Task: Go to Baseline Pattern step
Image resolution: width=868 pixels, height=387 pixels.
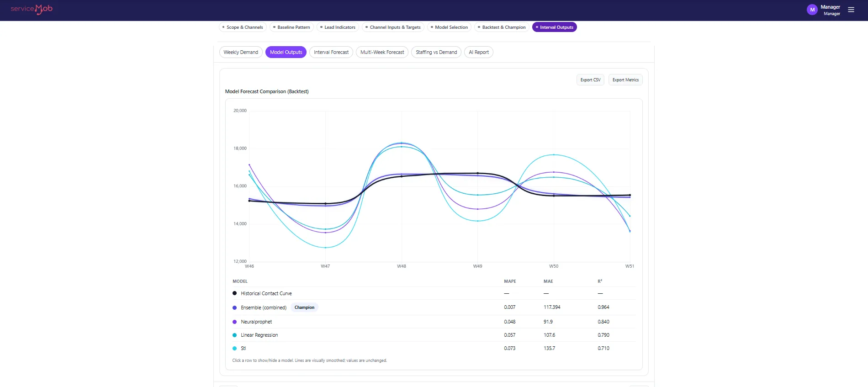Action: (x=291, y=27)
